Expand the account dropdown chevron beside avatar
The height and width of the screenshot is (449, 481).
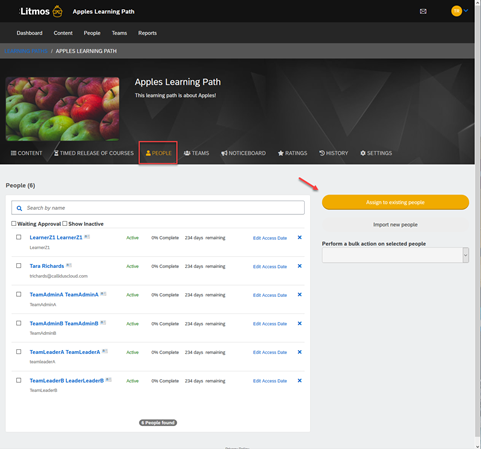(466, 11)
